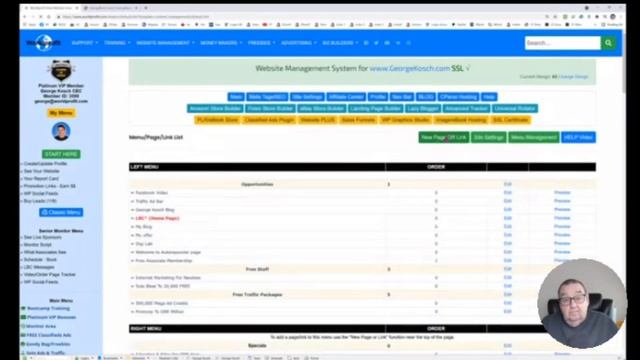Viewport: 640px width, 360px height.
Task: Open the Monitor Script link
Action: click(37, 244)
